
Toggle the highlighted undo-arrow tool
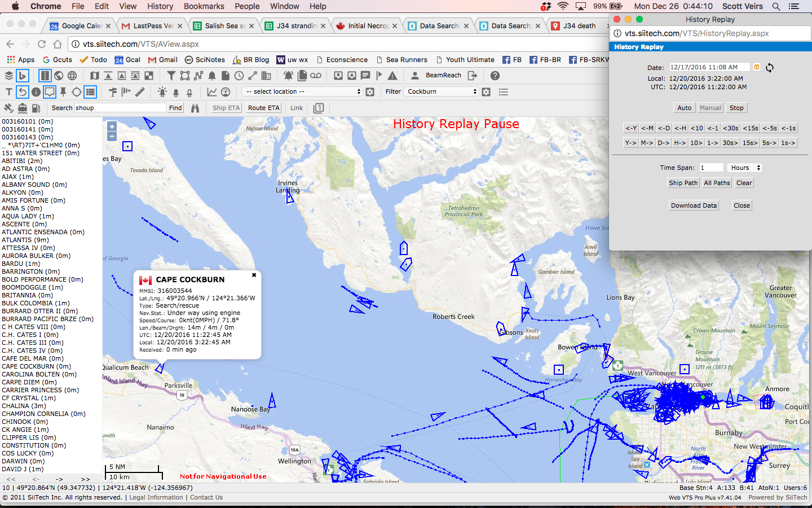(22, 92)
